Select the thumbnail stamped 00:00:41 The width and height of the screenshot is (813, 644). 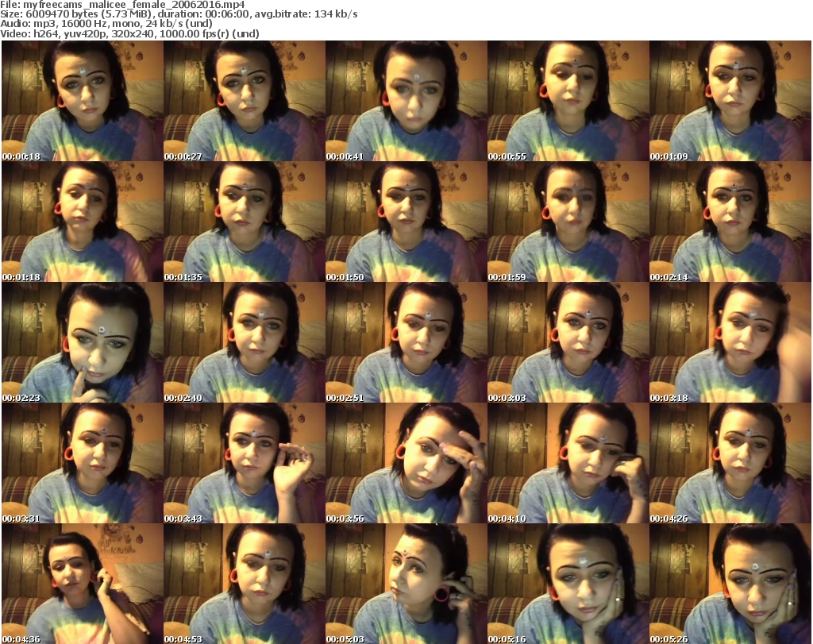[x=406, y=101]
